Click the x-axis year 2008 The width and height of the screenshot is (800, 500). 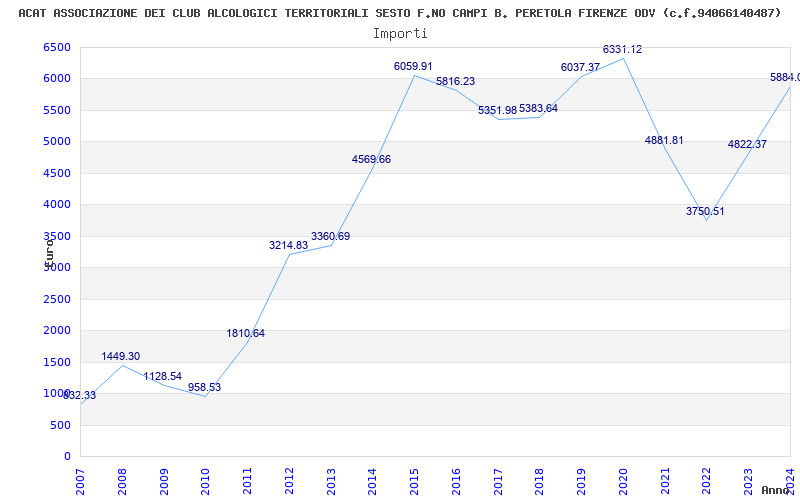pos(122,482)
